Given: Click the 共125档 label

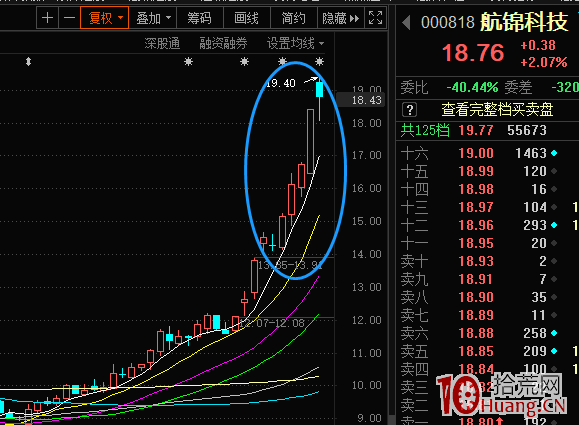Looking at the screenshot, I should (425, 130).
